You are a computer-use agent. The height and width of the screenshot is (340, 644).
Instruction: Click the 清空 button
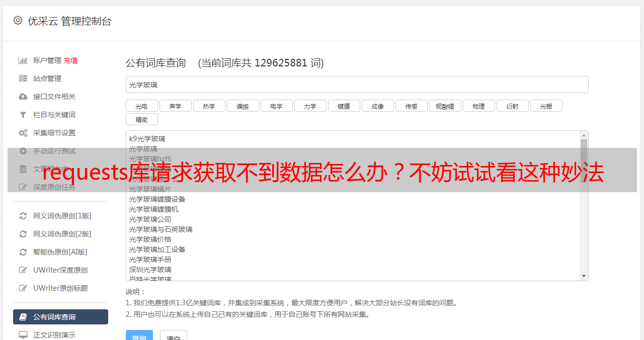174,335
